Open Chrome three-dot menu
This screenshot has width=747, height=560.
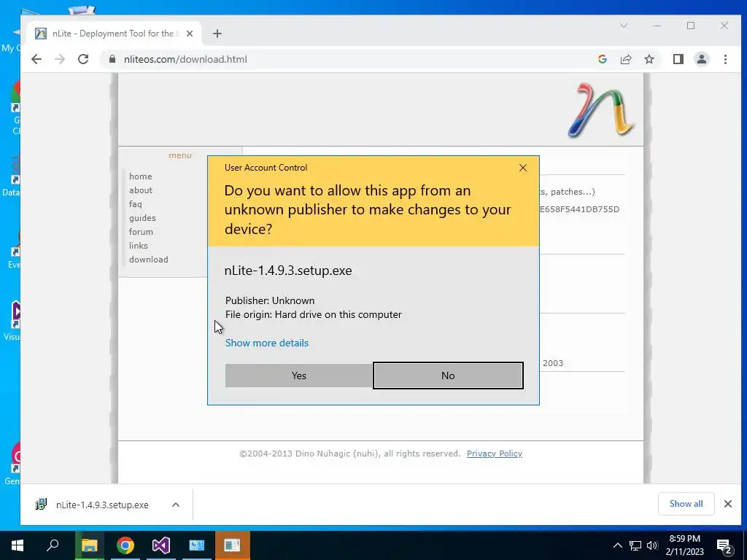[725, 59]
